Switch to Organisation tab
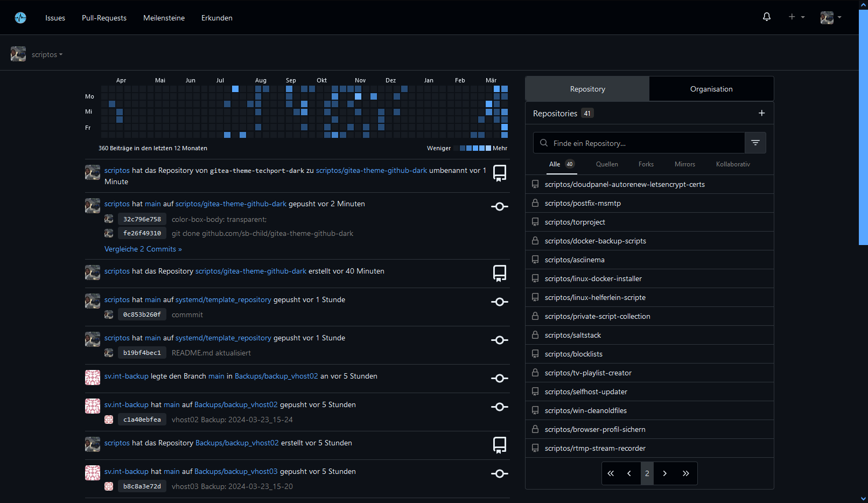 (x=711, y=89)
